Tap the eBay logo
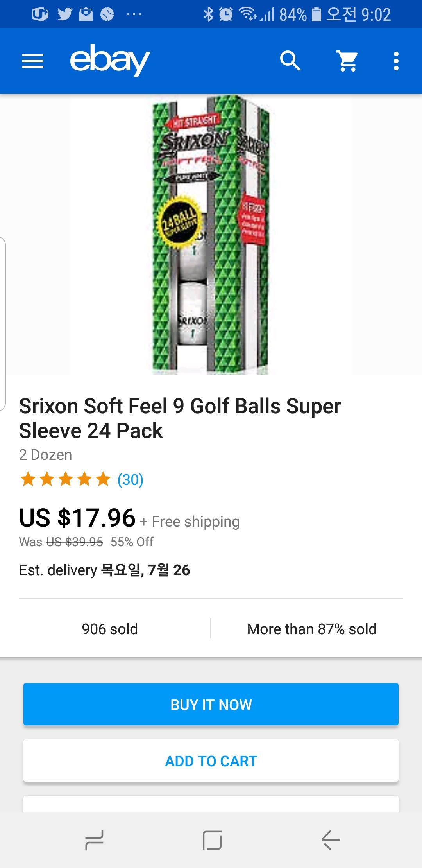Image resolution: width=422 pixels, height=868 pixels. point(110,60)
